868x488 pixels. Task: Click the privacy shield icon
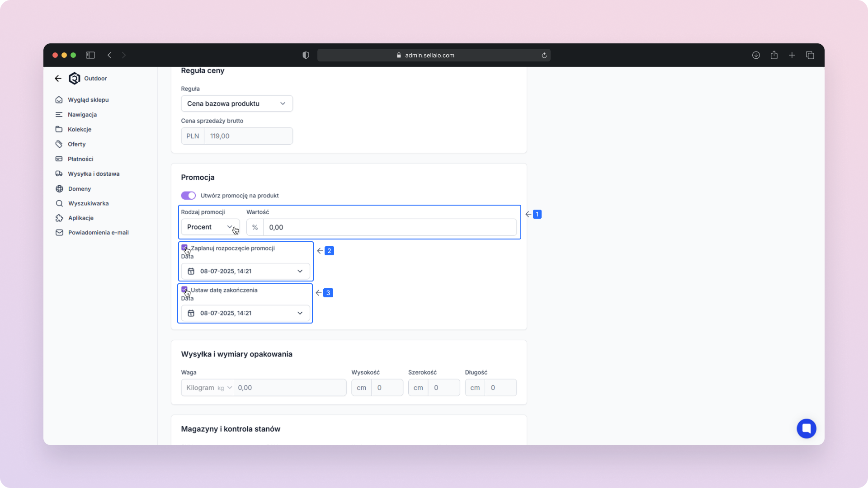click(x=306, y=55)
